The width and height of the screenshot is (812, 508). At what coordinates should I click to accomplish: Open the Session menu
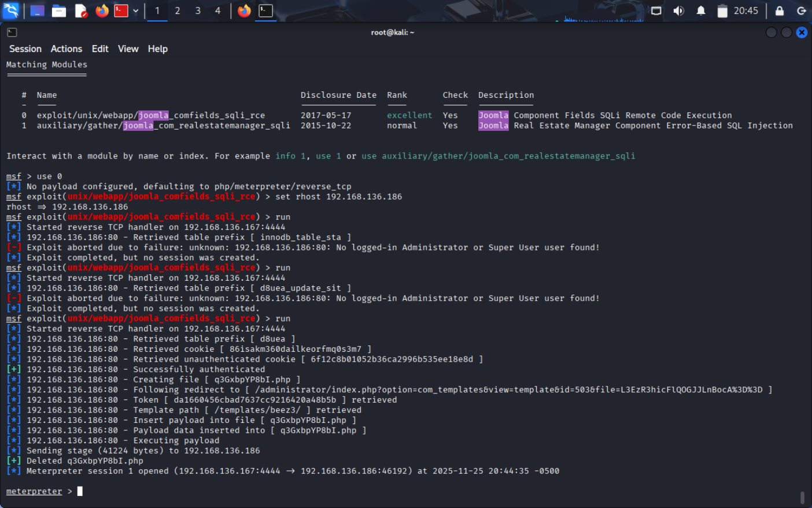pyautogui.click(x=25, y=49)
